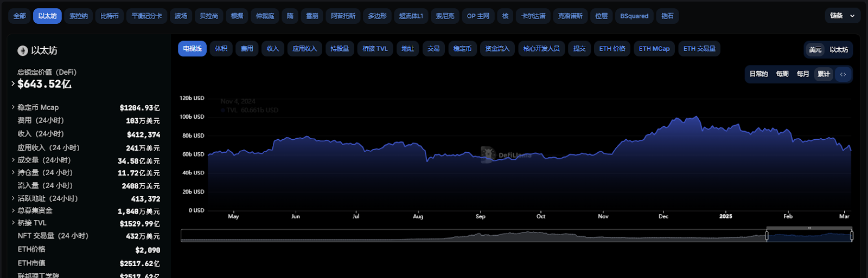Enable the ETH 价格 chart metric
Screen dimensions: 868x278
coord(612,49)
